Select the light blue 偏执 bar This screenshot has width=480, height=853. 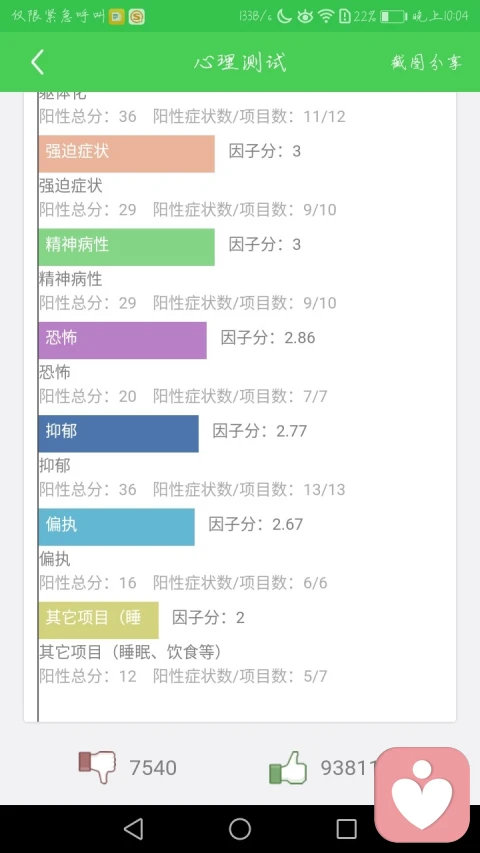point(116,527)
